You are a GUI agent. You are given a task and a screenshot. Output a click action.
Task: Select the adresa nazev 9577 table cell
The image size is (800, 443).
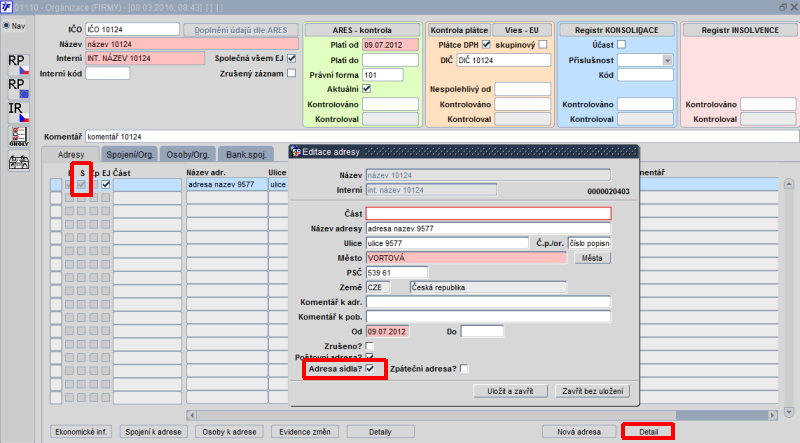coord(227,184)
